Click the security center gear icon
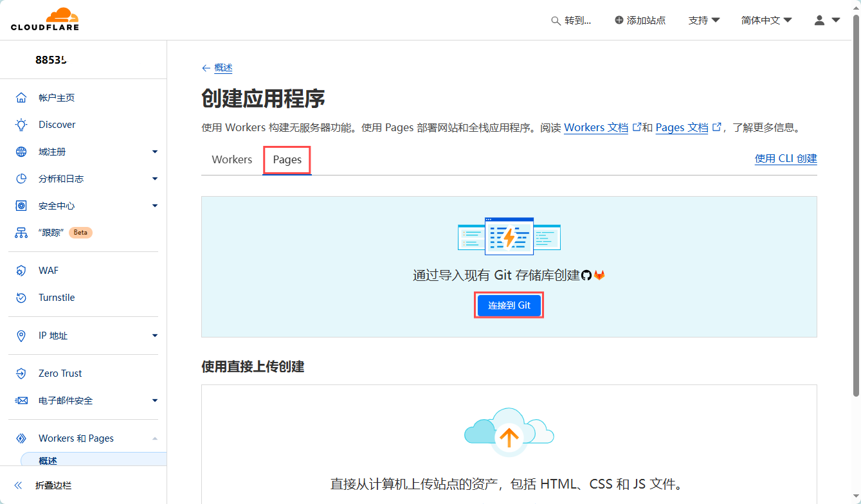Image resolution: width=861 pixels, height=504 pixels. click(x=21, y=206)
